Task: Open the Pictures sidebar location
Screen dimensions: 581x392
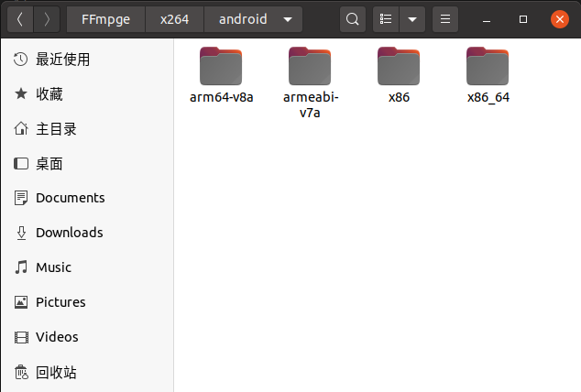Action: 60,302
